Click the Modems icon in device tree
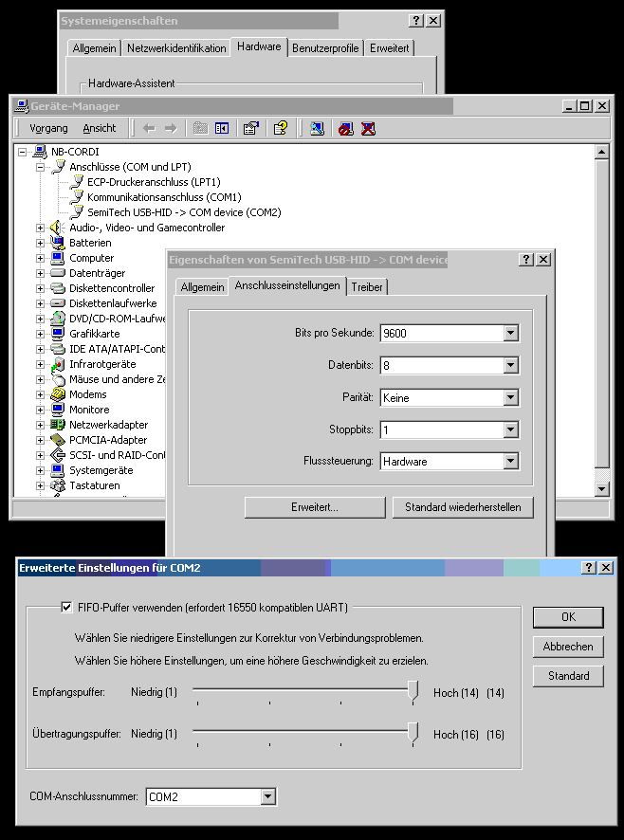Viewport: 624px width, 840px height. coord(57,394)
